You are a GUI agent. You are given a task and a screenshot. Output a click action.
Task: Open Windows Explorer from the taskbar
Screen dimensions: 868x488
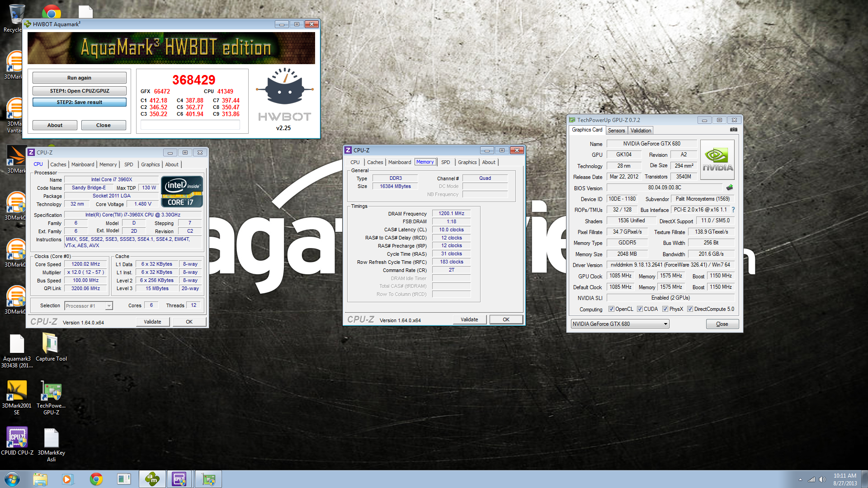[40, 479]
